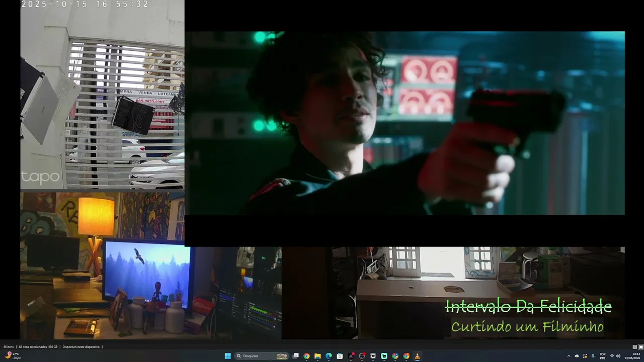
Task: Click the 'Intervalo Da Felicidade' struck-through text
Action: [528, 306]
